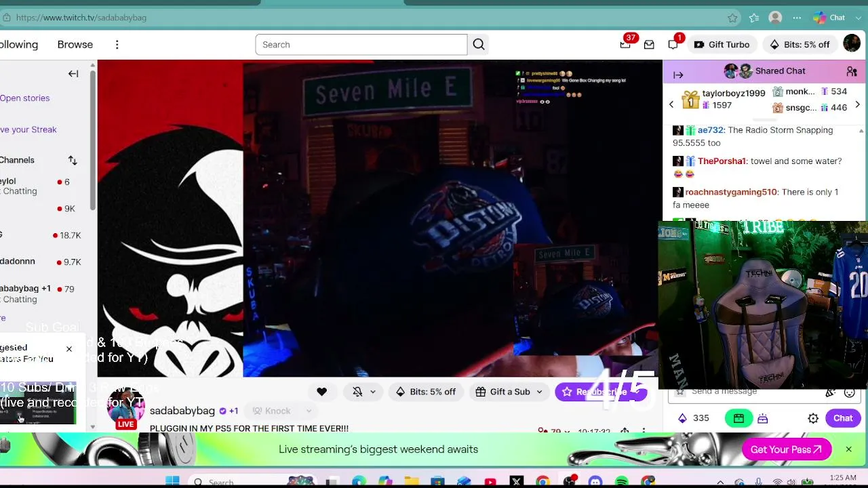Click top bar Bits: 5% off button
868x488 pixels.
800,45
